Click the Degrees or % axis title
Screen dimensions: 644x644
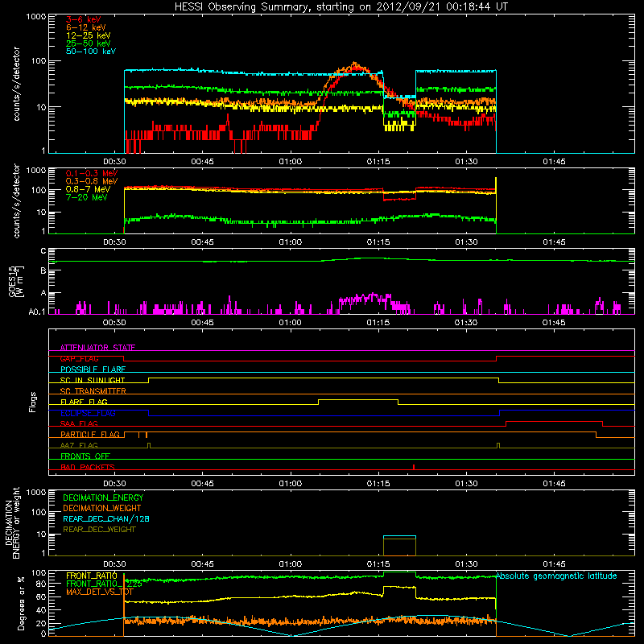[x=22, y=603]
